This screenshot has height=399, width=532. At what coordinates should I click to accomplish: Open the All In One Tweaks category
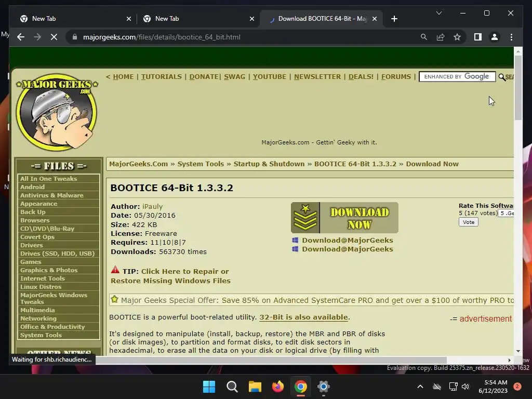[48, 179]
